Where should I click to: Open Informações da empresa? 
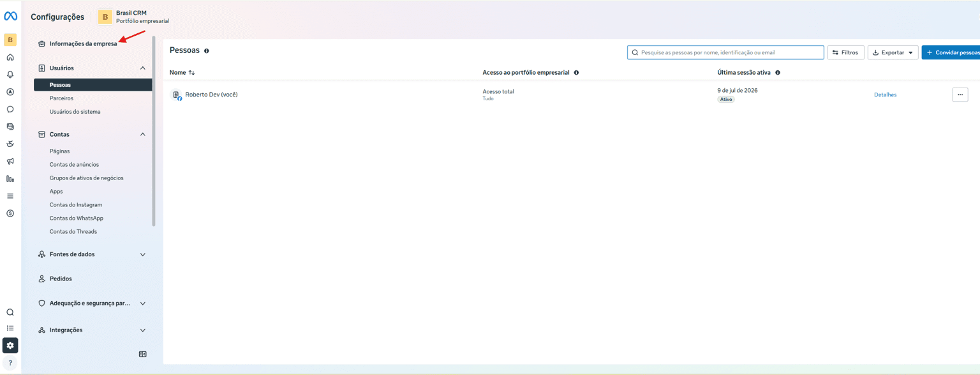pos(83,44)
